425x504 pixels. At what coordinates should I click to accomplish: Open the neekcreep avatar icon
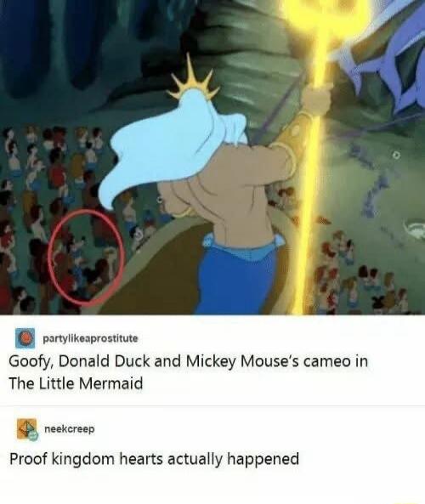click(27, 429)
